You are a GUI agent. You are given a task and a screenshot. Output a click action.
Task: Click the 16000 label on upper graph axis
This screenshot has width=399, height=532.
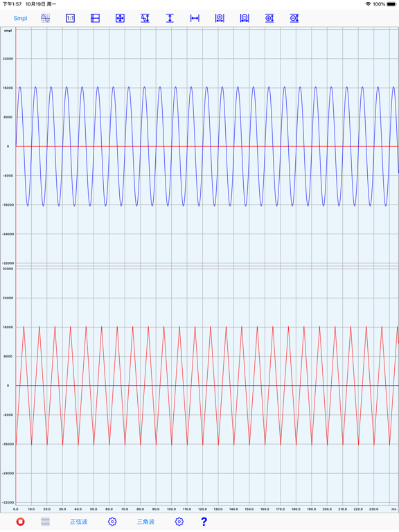[8, 88]
